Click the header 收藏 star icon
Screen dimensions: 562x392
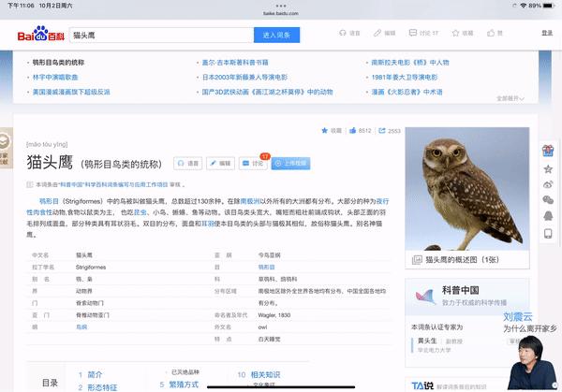pos(455,34)
